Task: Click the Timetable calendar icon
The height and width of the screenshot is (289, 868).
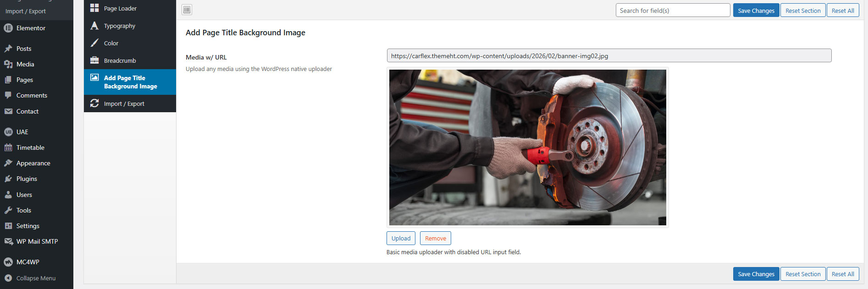Action: [8, 147]
